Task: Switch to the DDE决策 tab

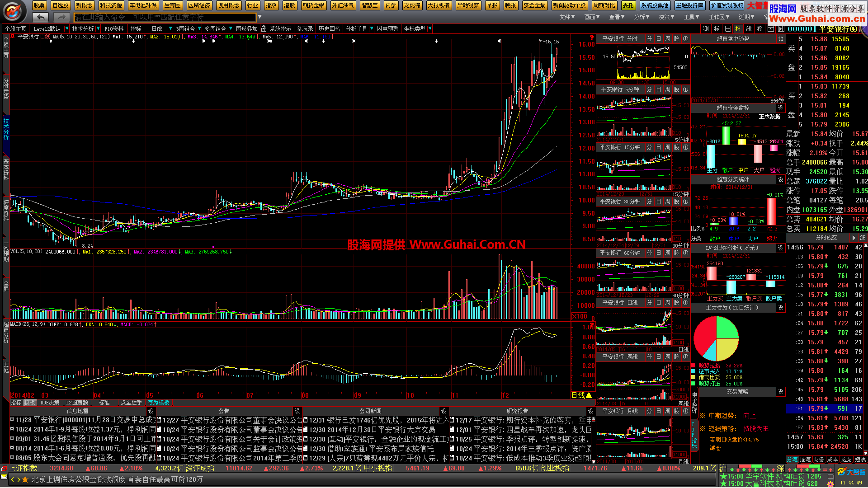Action: pyautogui.click(x=50, y=403)
